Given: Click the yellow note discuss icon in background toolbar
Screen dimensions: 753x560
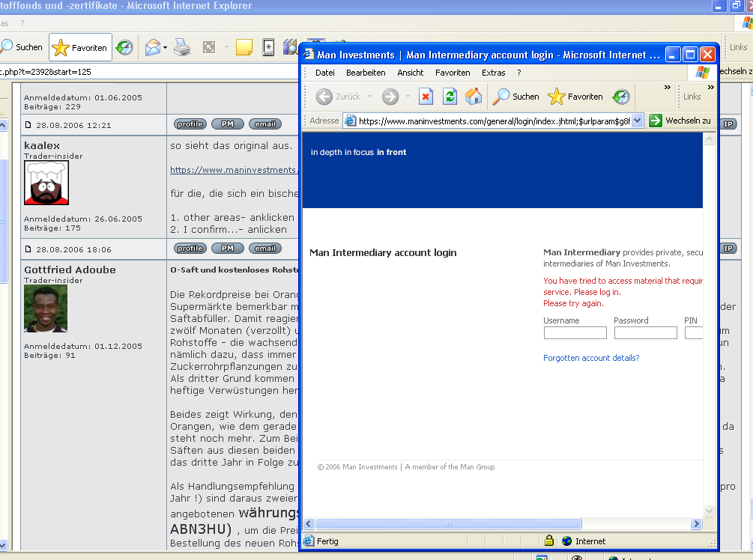Looking at the screenshot, I should point(244,47).
